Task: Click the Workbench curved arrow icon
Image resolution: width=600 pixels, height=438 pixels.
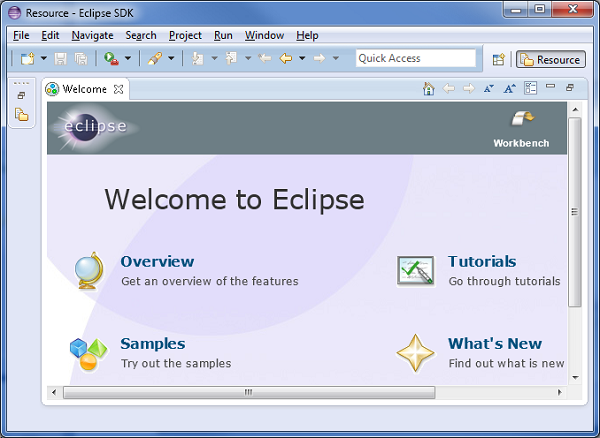Action: pyautogui.click(x=522, y=118)
